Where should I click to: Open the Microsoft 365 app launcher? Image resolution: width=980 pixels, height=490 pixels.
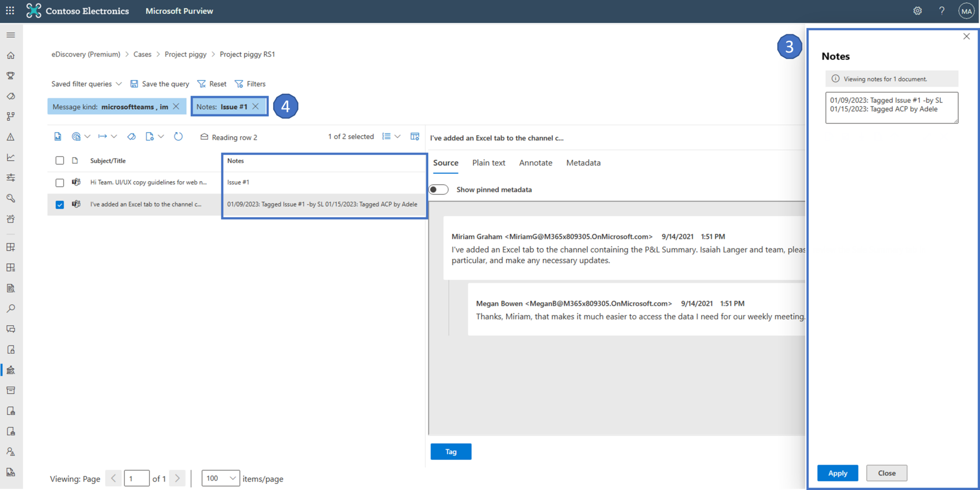pyautogui.click(x=10, y=11)
